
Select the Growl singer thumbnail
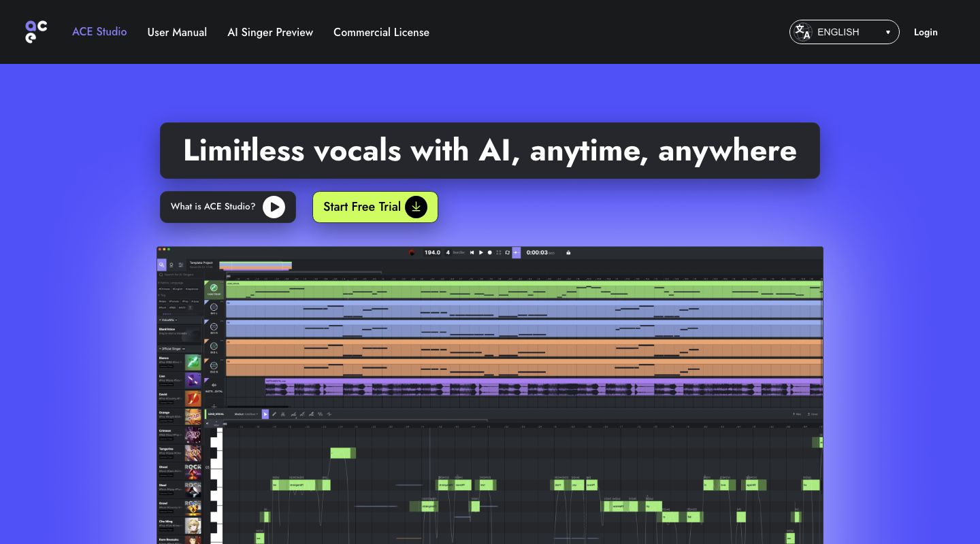pyautogui.click(x=193, y=508)
